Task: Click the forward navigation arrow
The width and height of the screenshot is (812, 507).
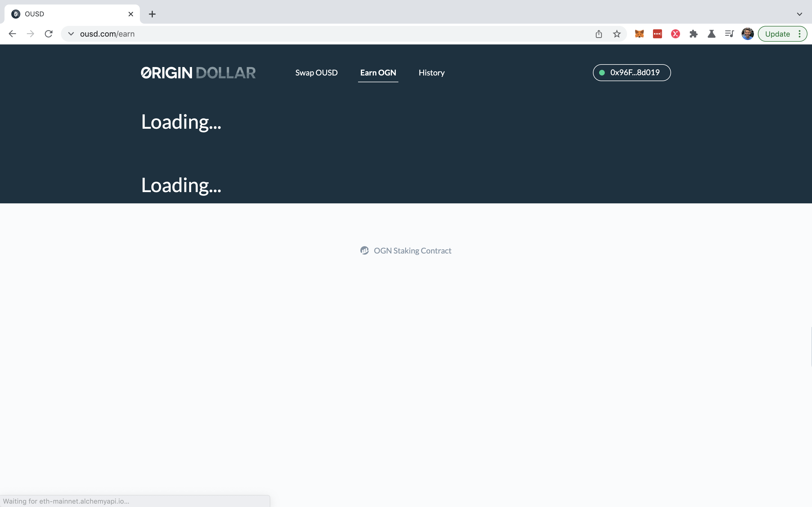Action: (x=30, y=34)
